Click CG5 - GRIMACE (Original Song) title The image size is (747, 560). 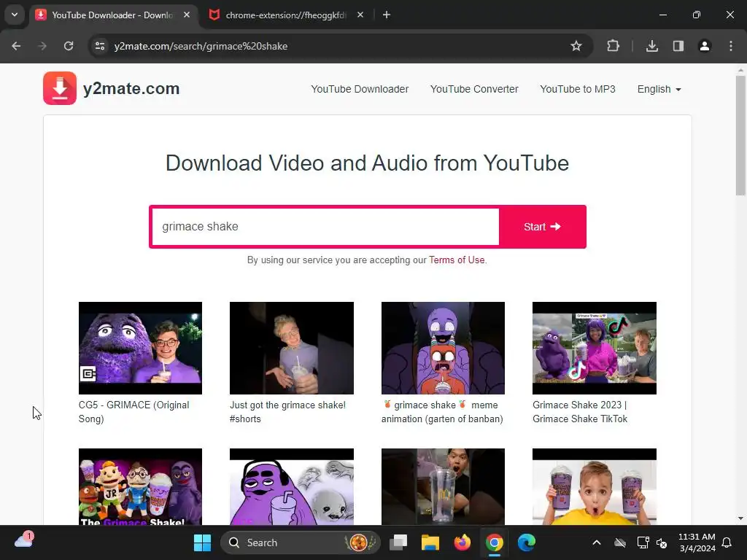[134, 412]
